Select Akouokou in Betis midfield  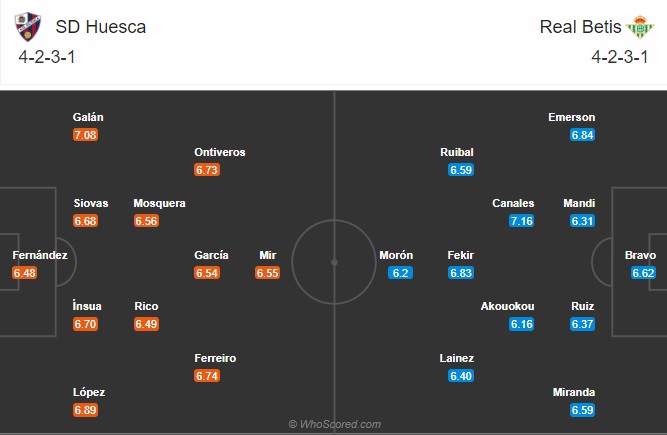pos(507,306)
